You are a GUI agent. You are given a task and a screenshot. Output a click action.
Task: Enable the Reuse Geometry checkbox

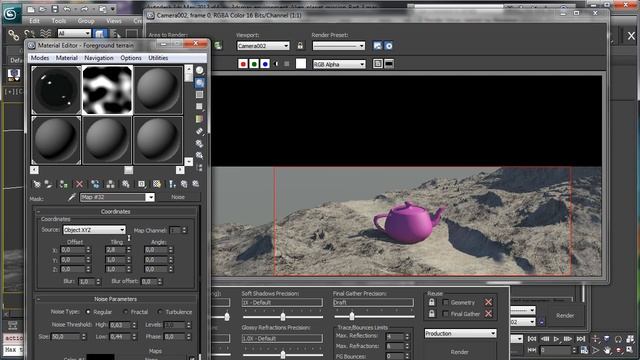click(446, 302)
